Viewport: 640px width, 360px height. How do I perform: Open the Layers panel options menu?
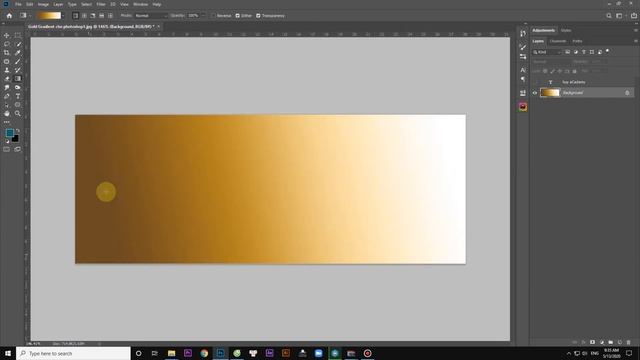[x=636, y=41]
